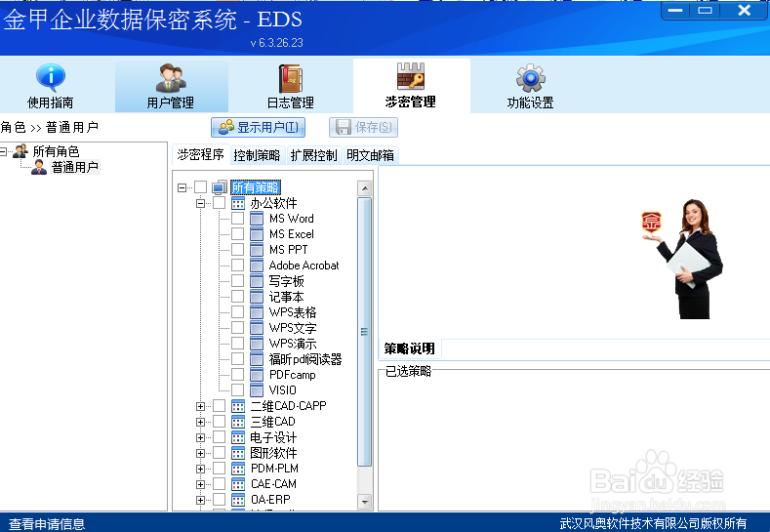
Task: Click the 保存(S) button
Action: pos(363,127)
